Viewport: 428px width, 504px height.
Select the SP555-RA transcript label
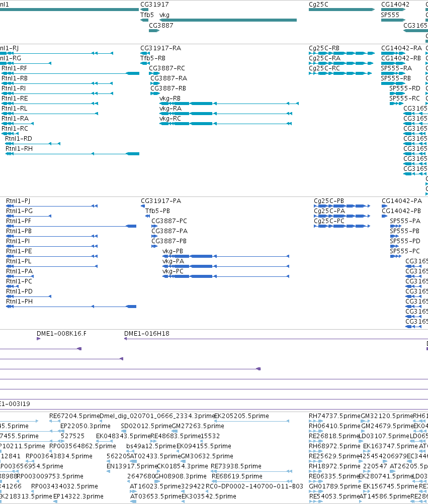pos(396,68)
